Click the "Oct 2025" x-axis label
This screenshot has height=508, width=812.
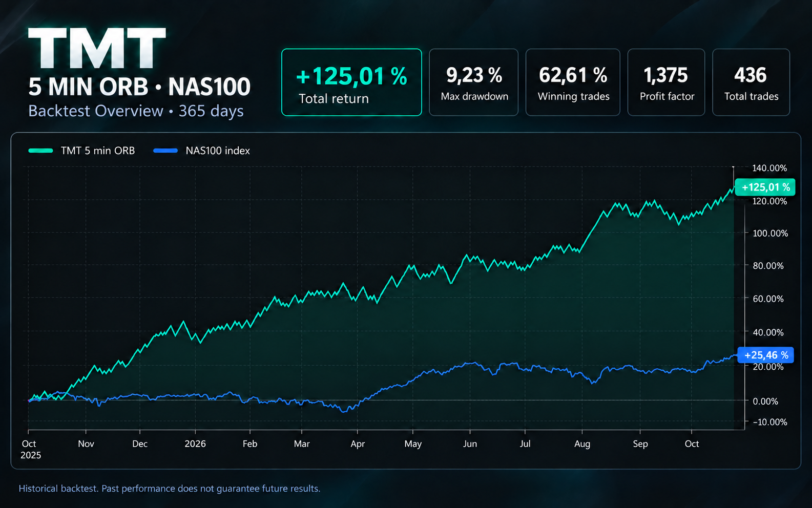click(x=30, y=449)
